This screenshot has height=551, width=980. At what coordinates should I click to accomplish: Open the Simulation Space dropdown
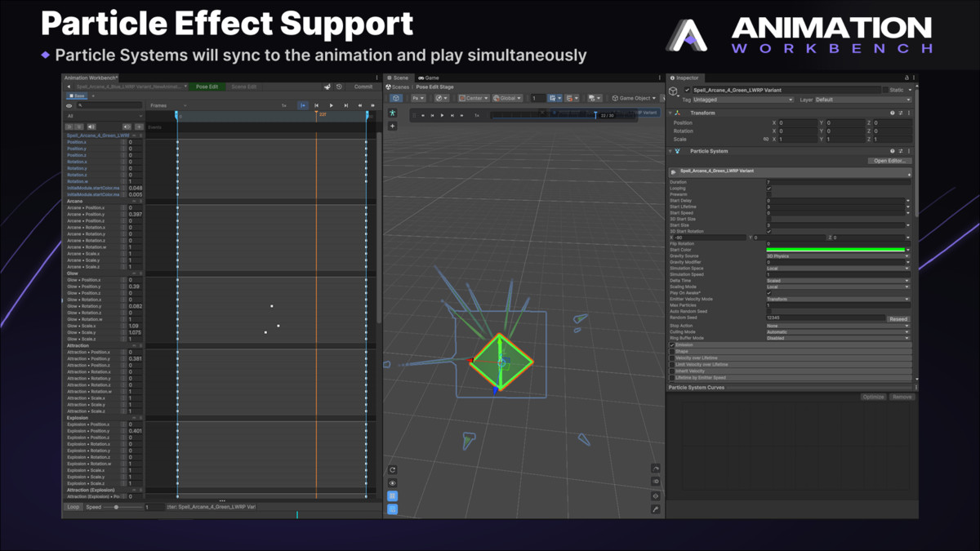click(837, 269)
